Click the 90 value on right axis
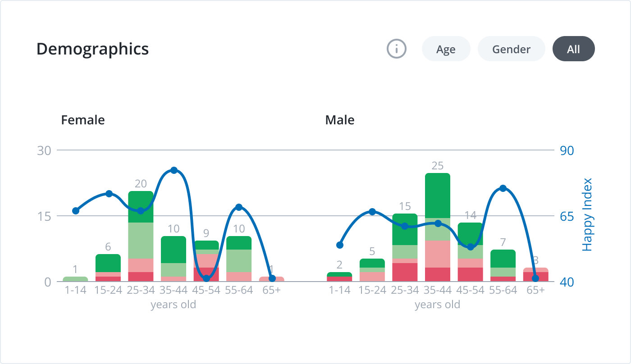 pos(567,151)
